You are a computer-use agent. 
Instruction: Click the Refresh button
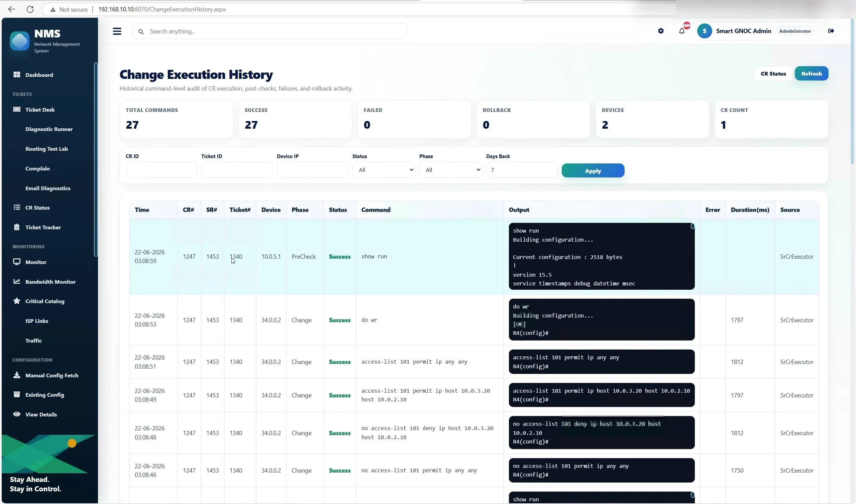[811, 74]
